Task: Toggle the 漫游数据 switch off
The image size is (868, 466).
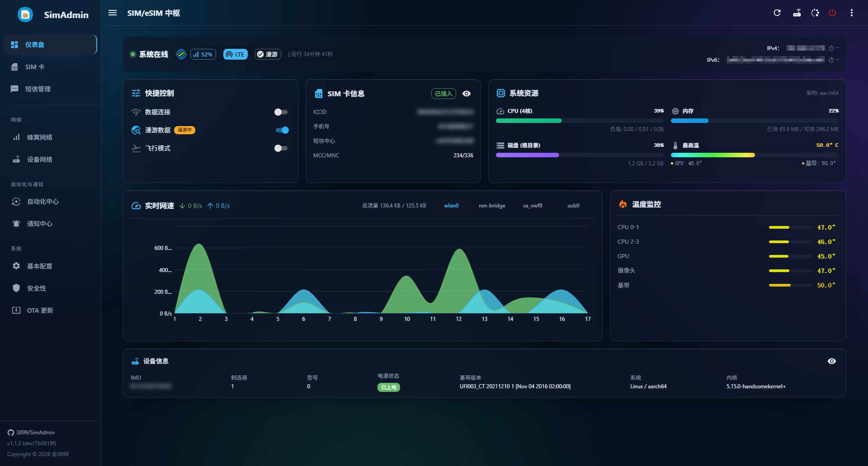Action: click(282, 130)
